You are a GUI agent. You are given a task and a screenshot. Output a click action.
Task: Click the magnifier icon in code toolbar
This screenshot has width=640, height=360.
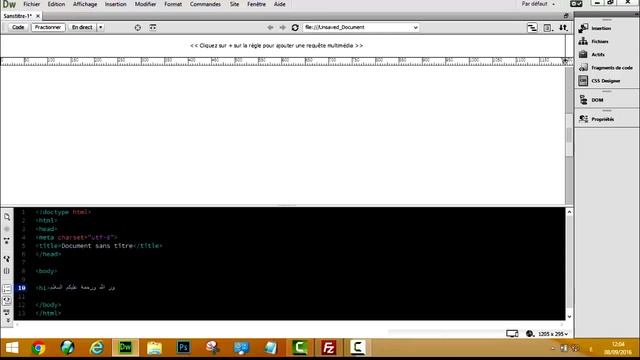pyautogui.click(x=7, y=217)
